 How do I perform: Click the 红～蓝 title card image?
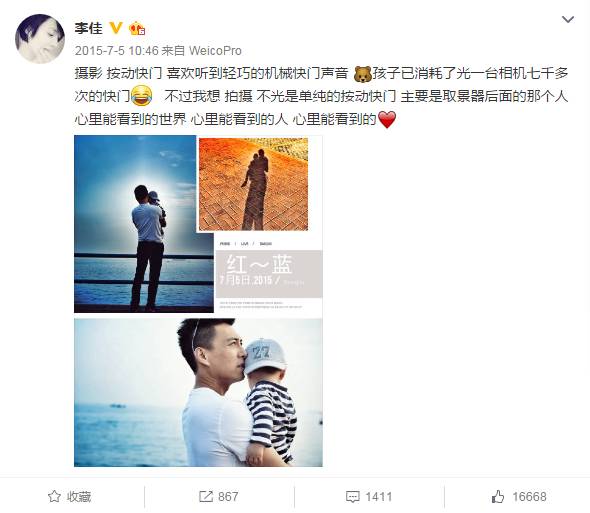269,273
